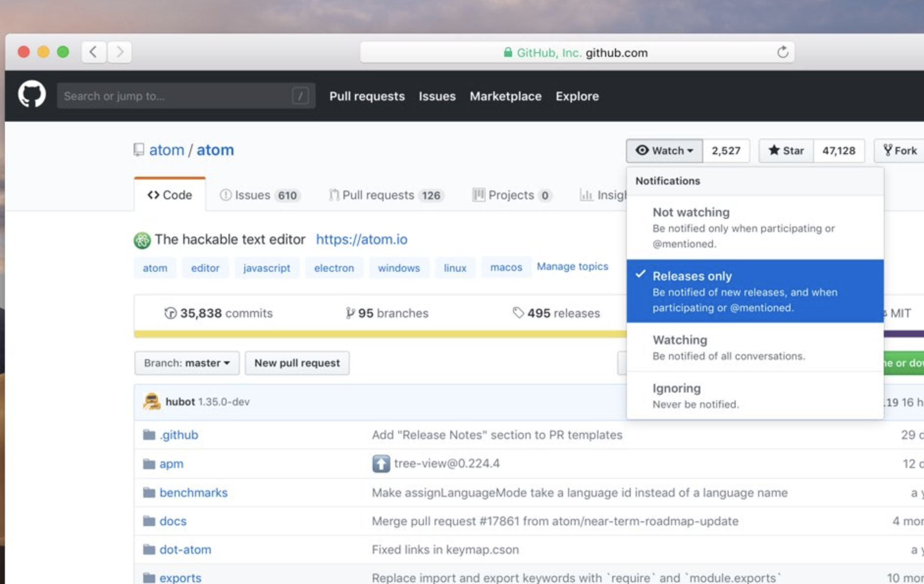Open the atom owner link

pyautogui.click(x=167, y=150)
